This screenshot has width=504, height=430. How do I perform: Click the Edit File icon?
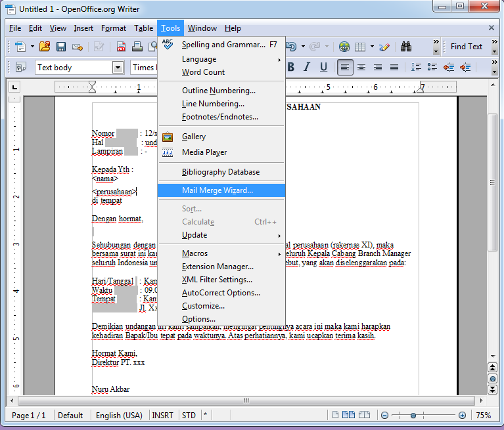point(99,47)
